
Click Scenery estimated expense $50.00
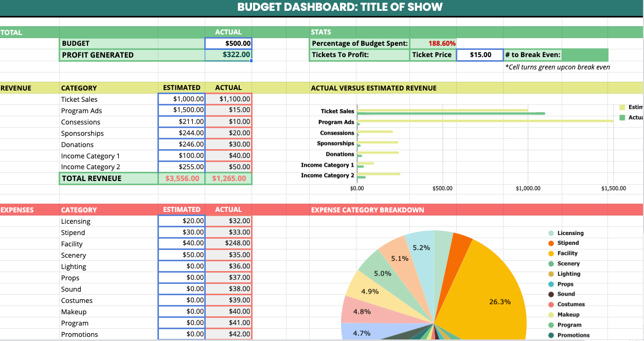[182, 255]
